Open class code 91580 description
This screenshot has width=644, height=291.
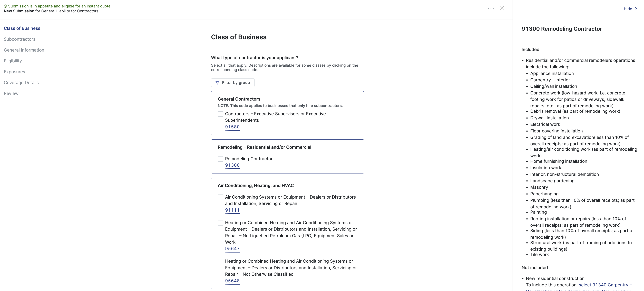pos(232,127)
